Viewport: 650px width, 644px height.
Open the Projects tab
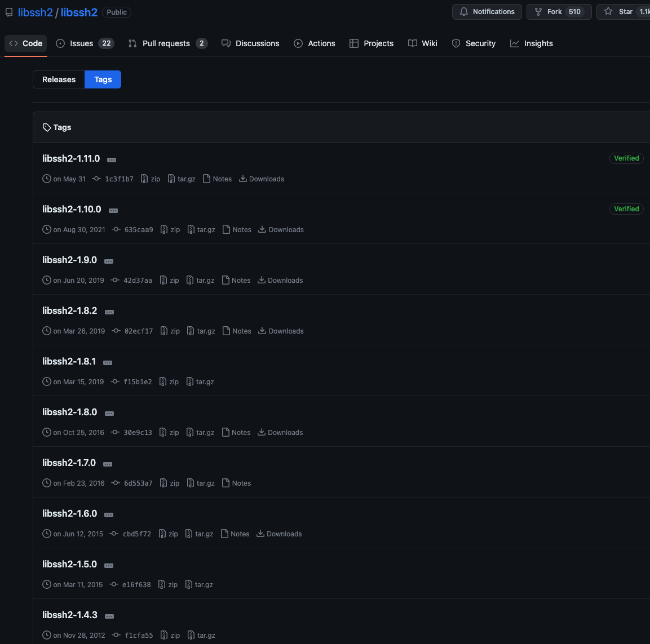[x=372, y=43]
